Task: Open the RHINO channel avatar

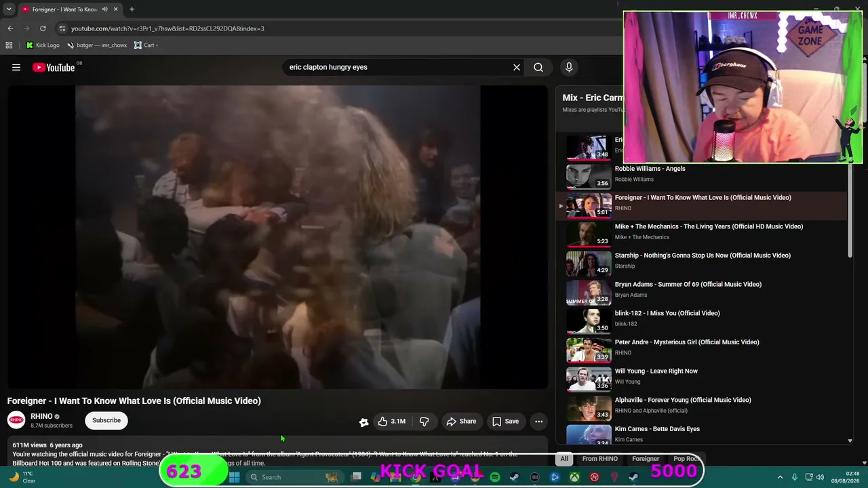Action: point(16,420)
